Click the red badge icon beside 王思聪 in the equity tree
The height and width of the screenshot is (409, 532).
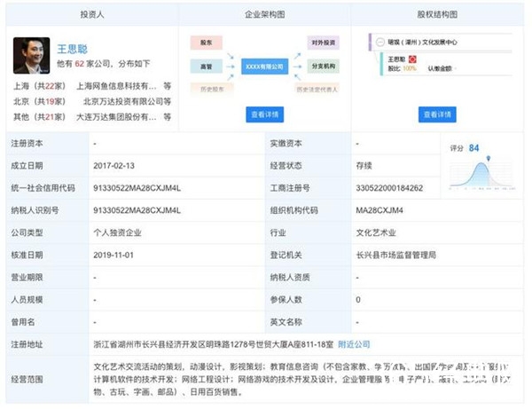point(412,59)
